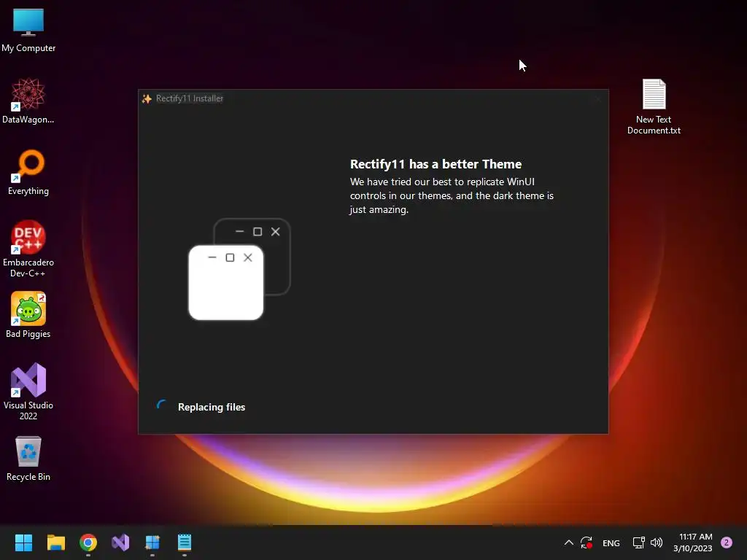Open network settings tray icon
747x560 pixels.
[638, 542]
